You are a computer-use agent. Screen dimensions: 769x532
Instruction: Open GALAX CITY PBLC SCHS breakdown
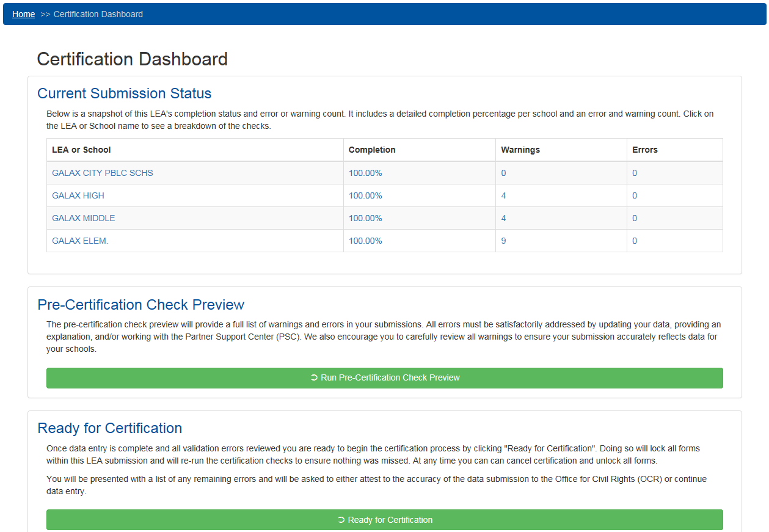point(103,173)
